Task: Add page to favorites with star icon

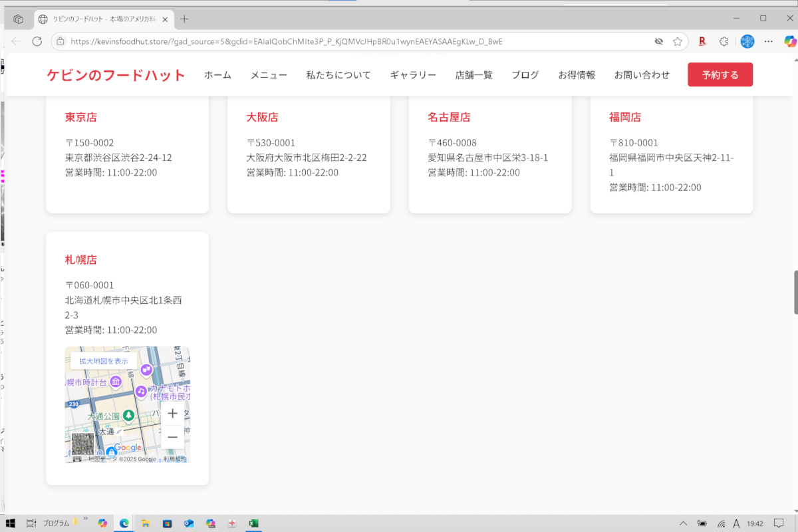Action: click(x=677, y=41)
